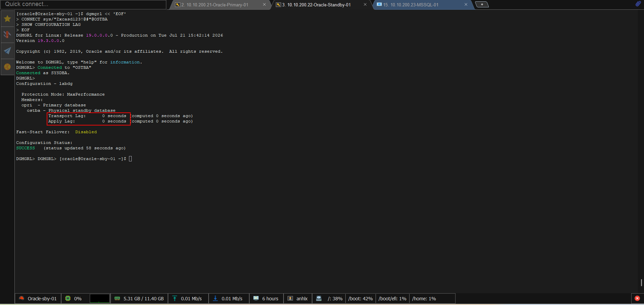Click the upload arrow icon for 0.01 Mb/s
Screen dimensions: 644x305
175,298
